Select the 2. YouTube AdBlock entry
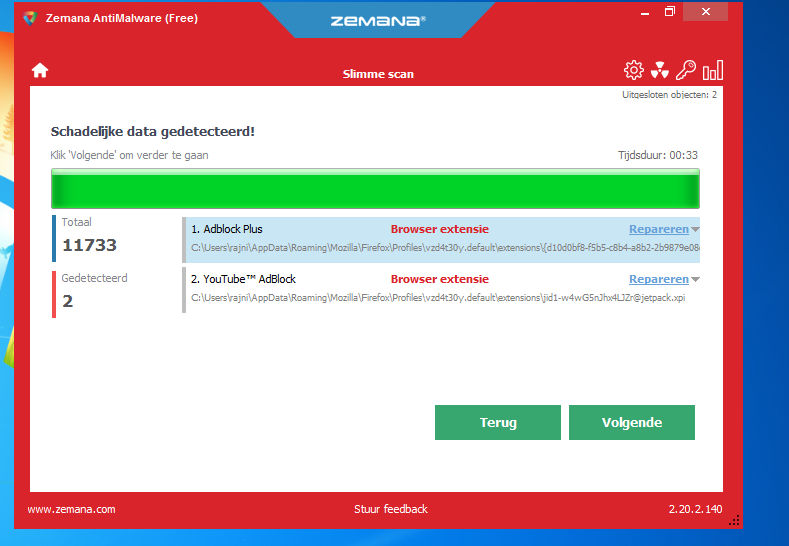Viewport: 789px width, 546px height. click(x=441, y=290)
